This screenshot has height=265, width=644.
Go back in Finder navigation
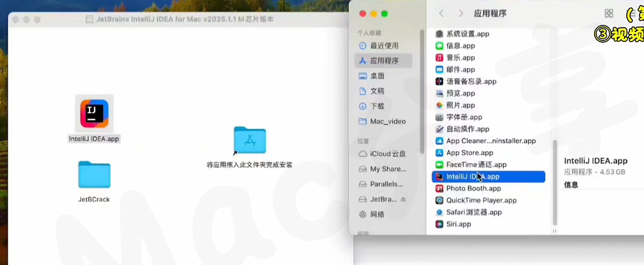coord(441,14)
